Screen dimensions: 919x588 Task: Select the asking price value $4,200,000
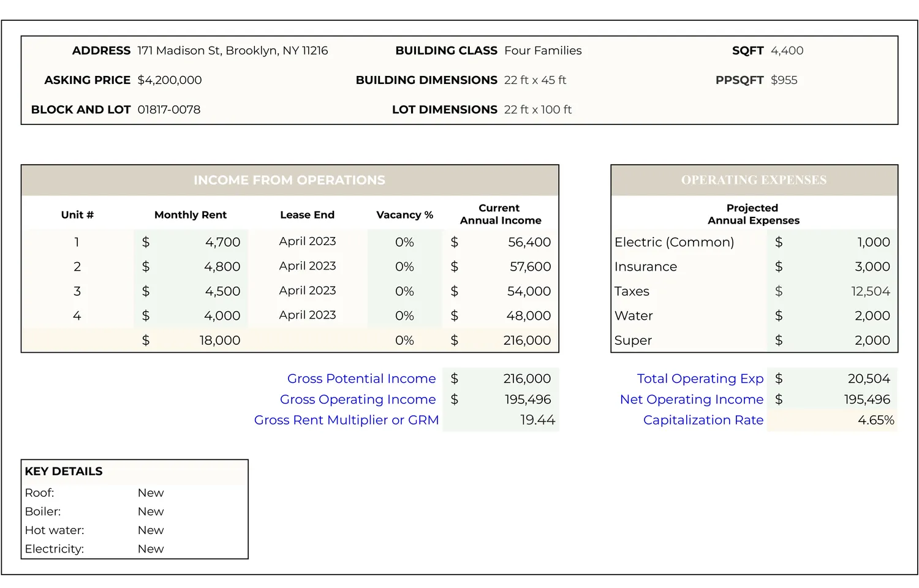tap(169, 80)
